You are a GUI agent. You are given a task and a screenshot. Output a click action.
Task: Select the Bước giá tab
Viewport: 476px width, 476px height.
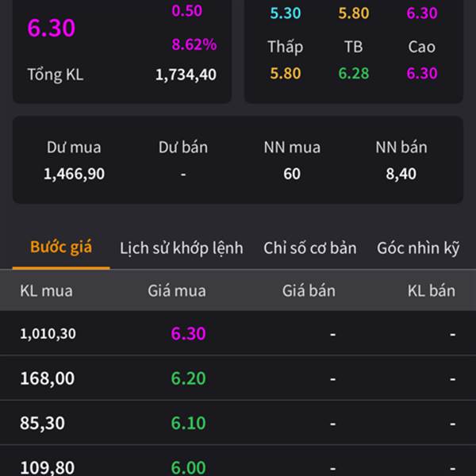click(61, 248)
